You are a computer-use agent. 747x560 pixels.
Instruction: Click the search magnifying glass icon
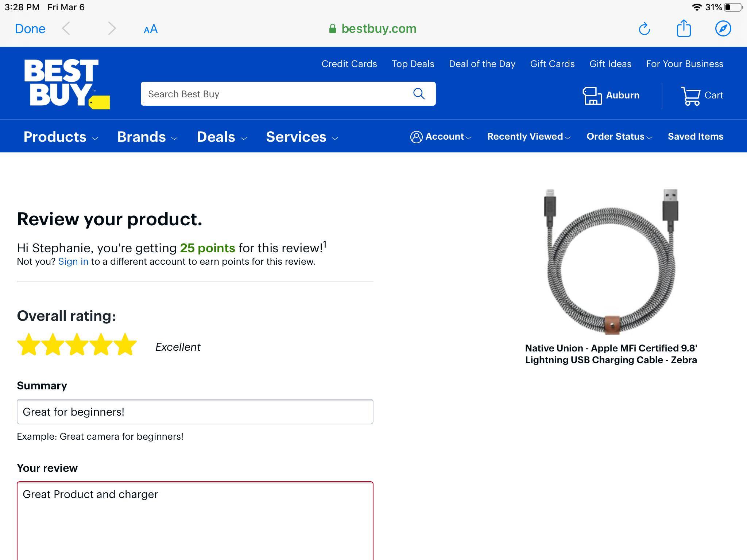(x=419, y=94)
